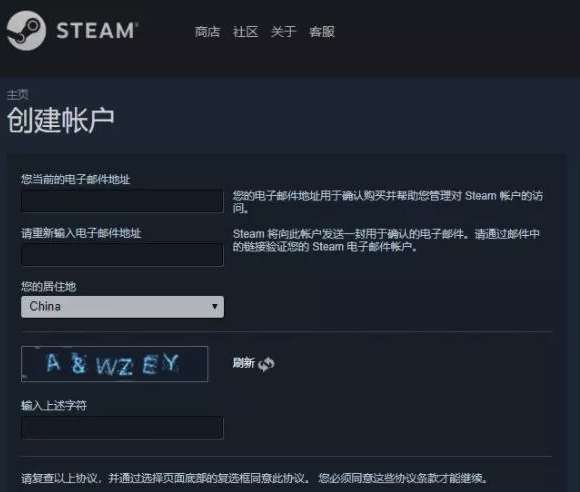
Task: Open the 关于 about menu
Action: [283, 32]
